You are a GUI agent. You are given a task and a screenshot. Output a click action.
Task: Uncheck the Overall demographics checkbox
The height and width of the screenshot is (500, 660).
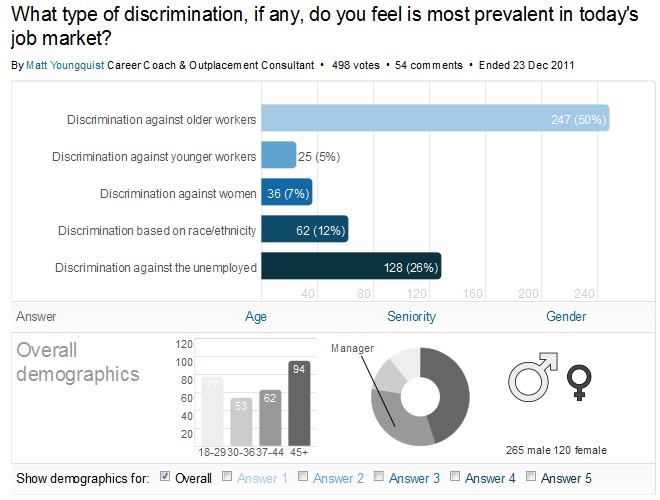165,476
